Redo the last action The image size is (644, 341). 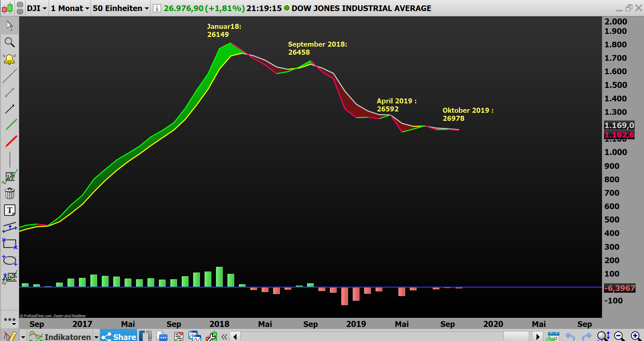pos(587,336)
